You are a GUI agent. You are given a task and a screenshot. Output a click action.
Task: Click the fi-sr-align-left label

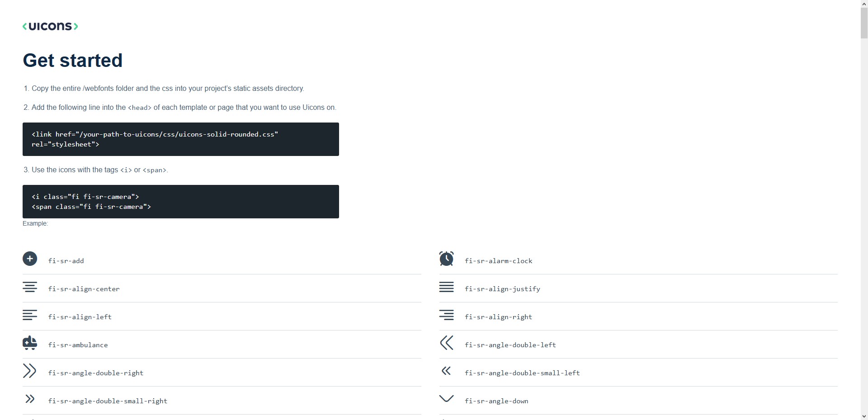pyautogui.click(x=80, y=317)
